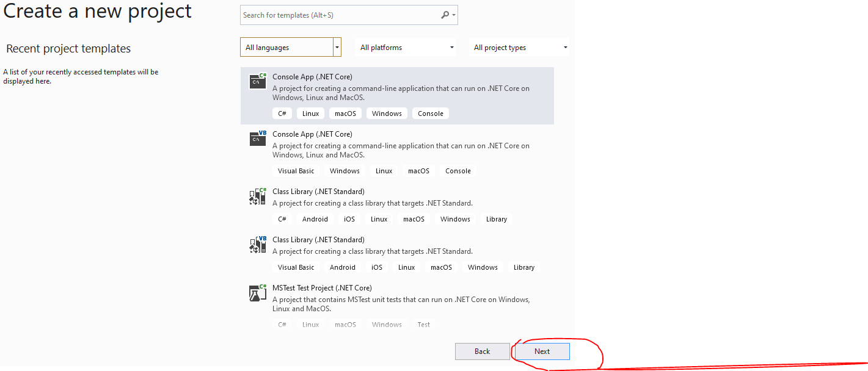The height and width of the screenshot is (371, 868).
Task: Click the macOS tag on VB Console App
Action: [x=419, y=171]
